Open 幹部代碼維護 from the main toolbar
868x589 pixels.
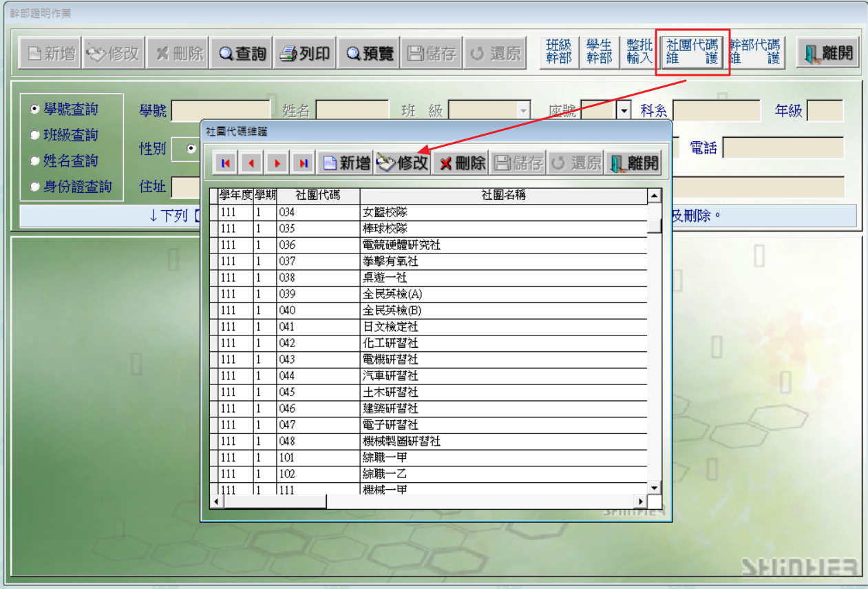[755, 52]
